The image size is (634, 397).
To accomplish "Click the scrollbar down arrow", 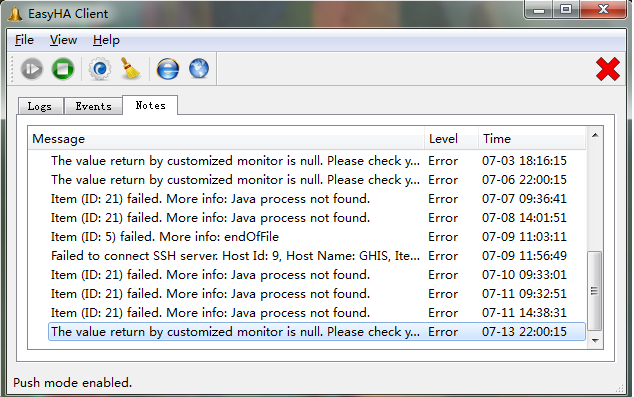I will pyautogui.click(x=595, y=341).
